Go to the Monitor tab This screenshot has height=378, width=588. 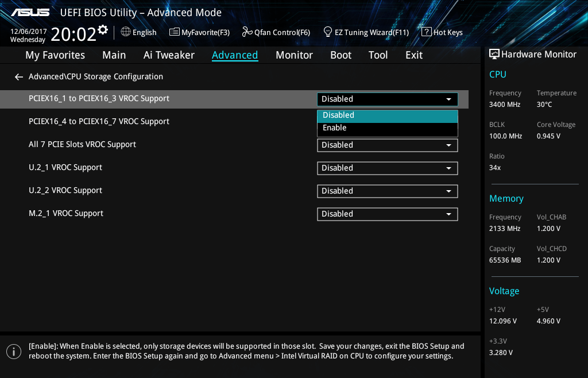[x=294, y=55]
